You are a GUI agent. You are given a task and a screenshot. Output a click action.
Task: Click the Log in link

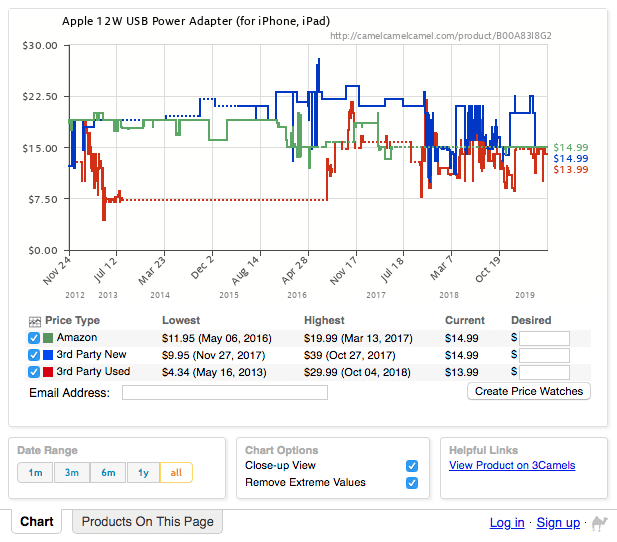[507, 523]
